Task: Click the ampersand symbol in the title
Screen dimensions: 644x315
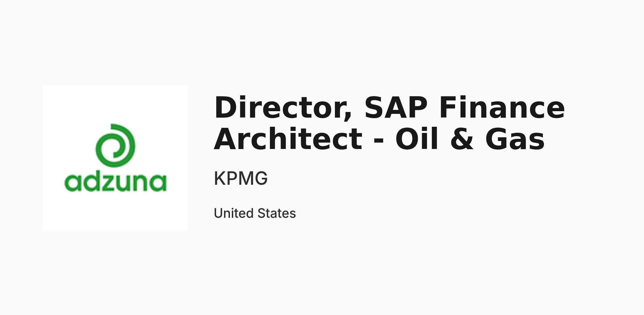Action: [462, 139]
